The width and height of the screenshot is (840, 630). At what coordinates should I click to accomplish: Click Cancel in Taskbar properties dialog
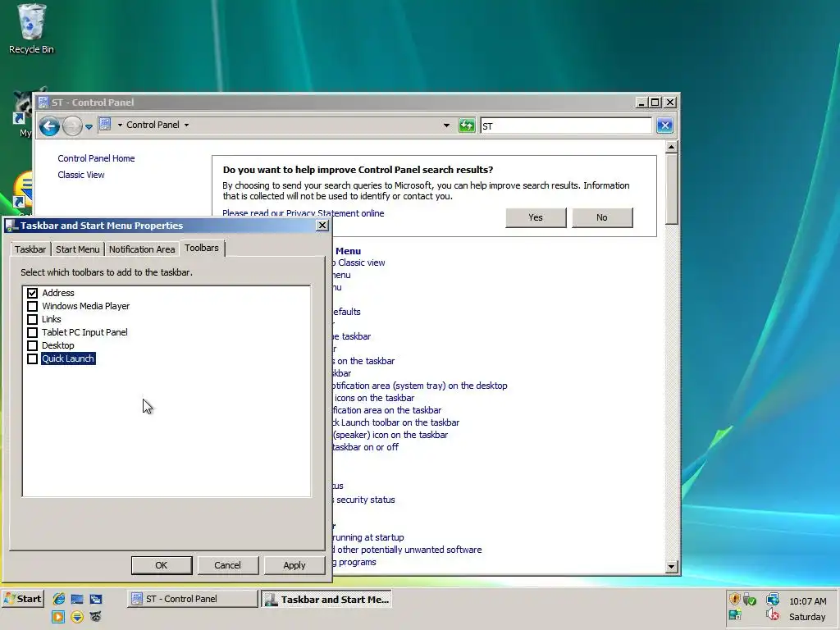228,565
